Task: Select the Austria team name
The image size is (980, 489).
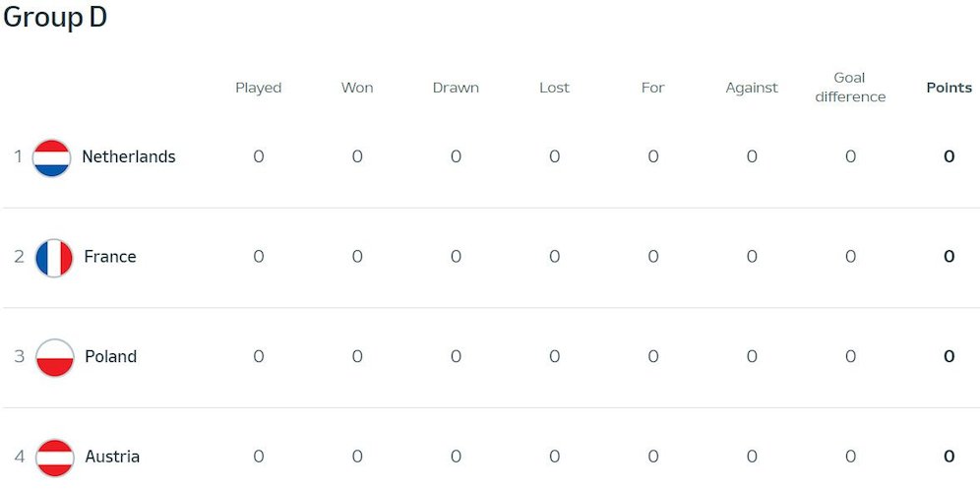Action: click(112, 457)
